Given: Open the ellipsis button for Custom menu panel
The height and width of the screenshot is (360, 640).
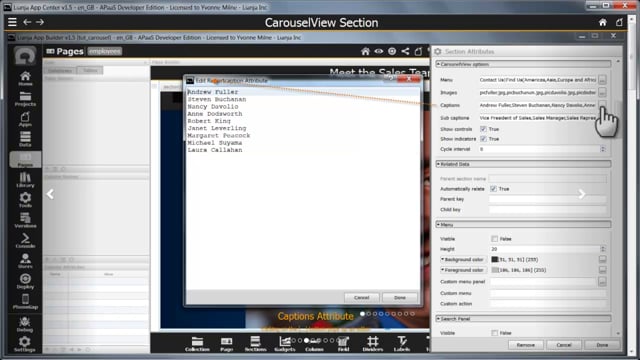Looking at the screenshot, I should [x=602, y=282].
